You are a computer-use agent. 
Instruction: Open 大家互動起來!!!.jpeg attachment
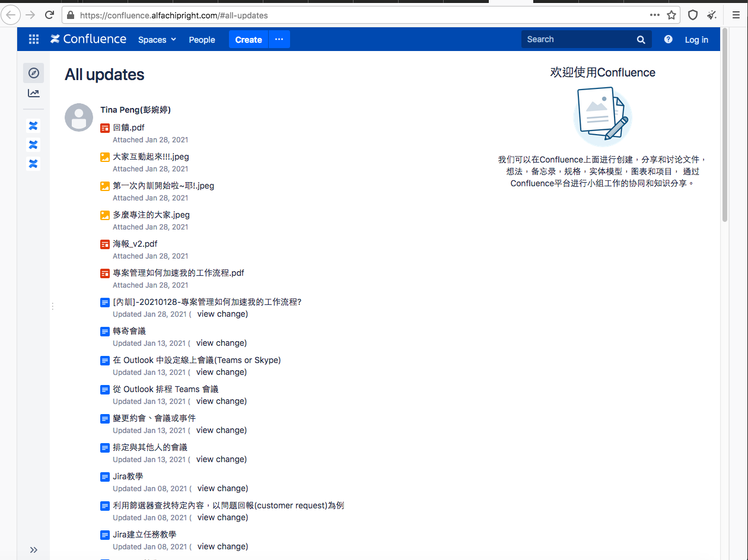pyautogui.click(x=151, y=157)
